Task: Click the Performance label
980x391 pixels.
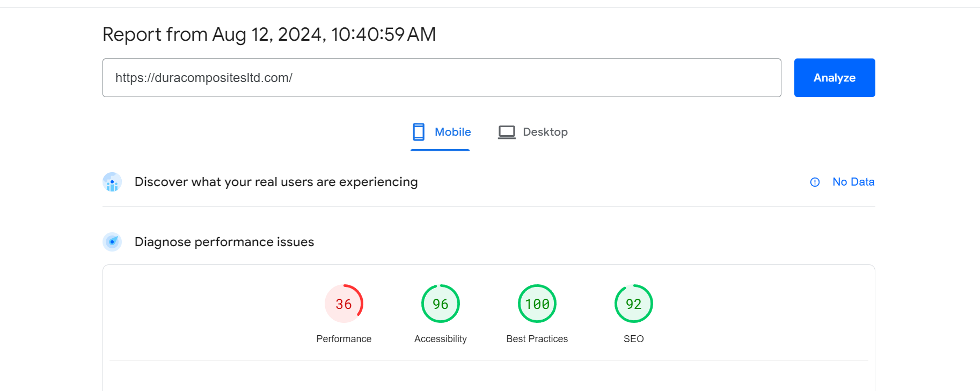Action: point(344,339)
